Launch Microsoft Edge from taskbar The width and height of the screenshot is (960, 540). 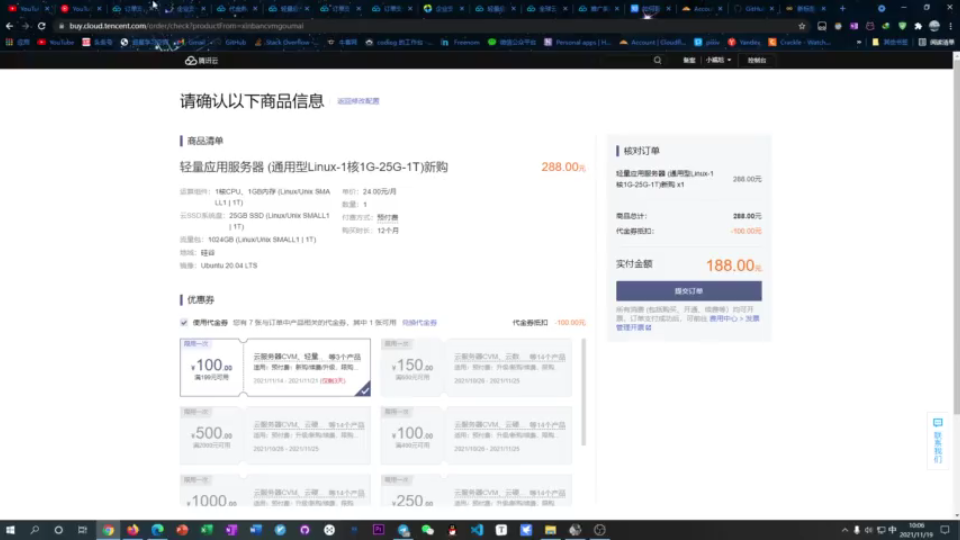(157, 530)
